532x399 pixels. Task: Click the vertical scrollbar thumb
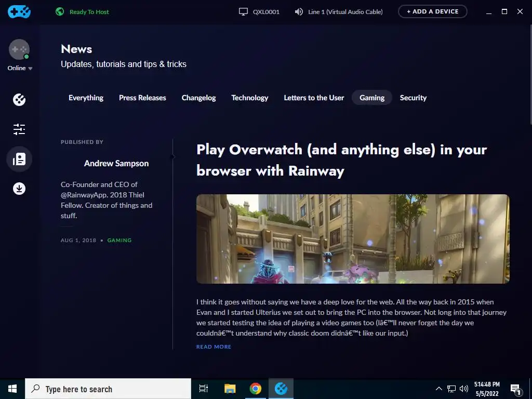530,75
